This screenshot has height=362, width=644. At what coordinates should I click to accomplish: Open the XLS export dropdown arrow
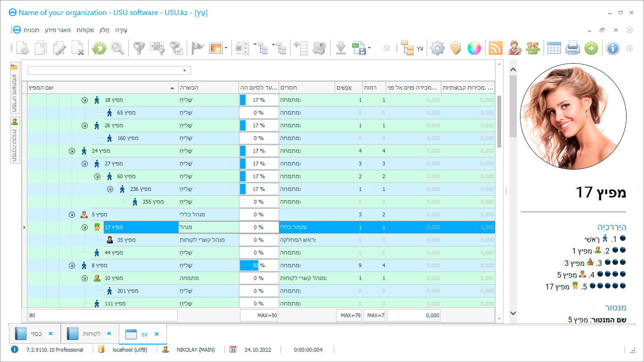(369, 48)
